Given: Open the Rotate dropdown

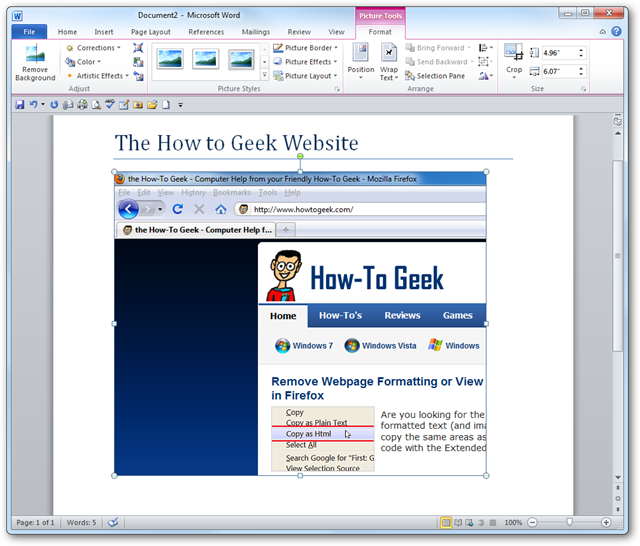Looking at the screenshot, I should (x=485, y=76).
